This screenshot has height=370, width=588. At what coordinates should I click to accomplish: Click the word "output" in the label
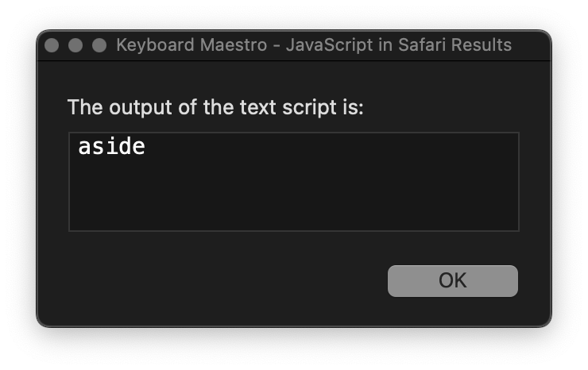click(x=141, y=108)
